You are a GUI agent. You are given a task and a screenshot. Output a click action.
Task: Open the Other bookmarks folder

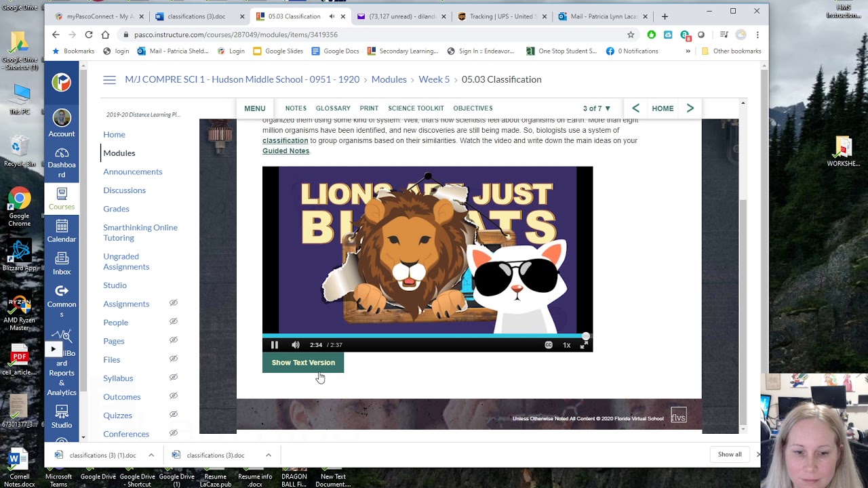click(x=731, y=51)
